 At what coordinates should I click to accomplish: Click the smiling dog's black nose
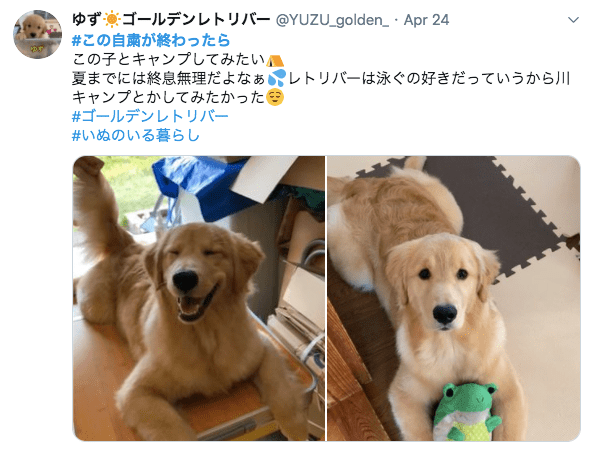[x=185, y=281]
